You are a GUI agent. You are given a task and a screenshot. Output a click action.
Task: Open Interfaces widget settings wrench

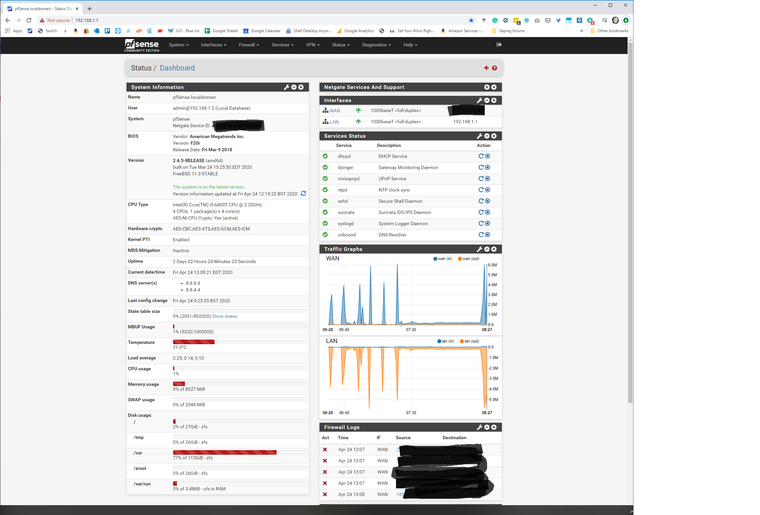(479, 100)
